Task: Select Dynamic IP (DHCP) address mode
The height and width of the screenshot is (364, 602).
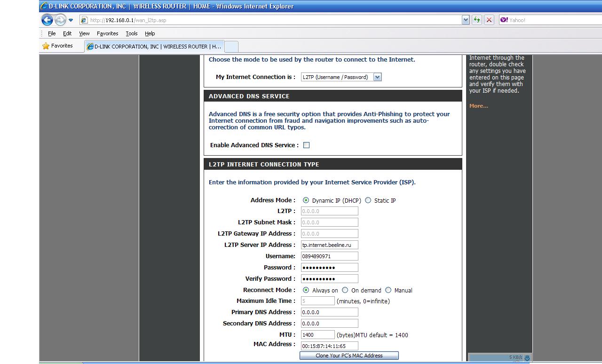Action: coord(306,200)
